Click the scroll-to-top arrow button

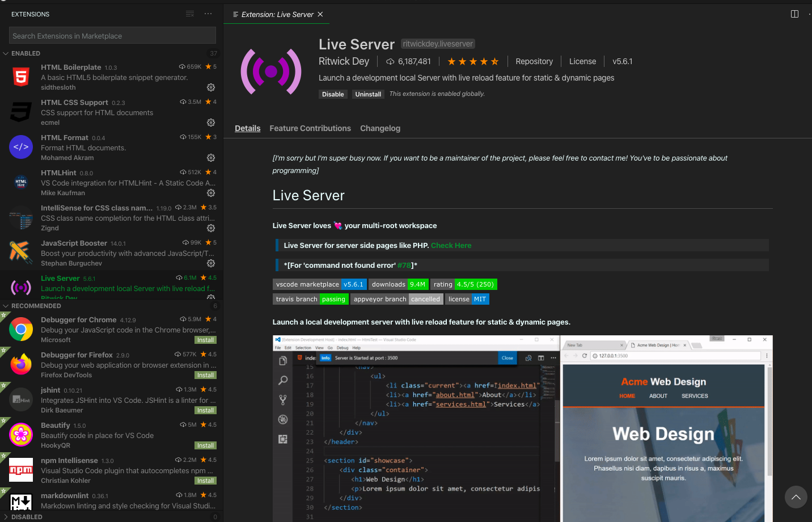(796, 496)
